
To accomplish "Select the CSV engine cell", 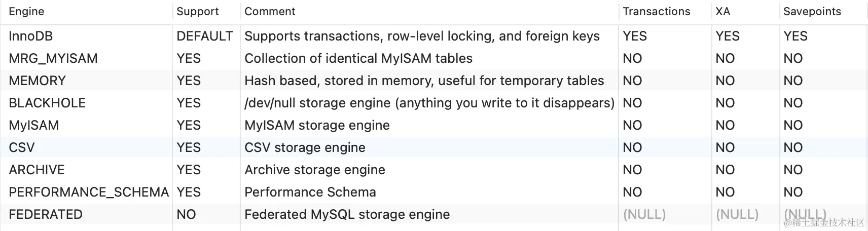I will (22, 147).
